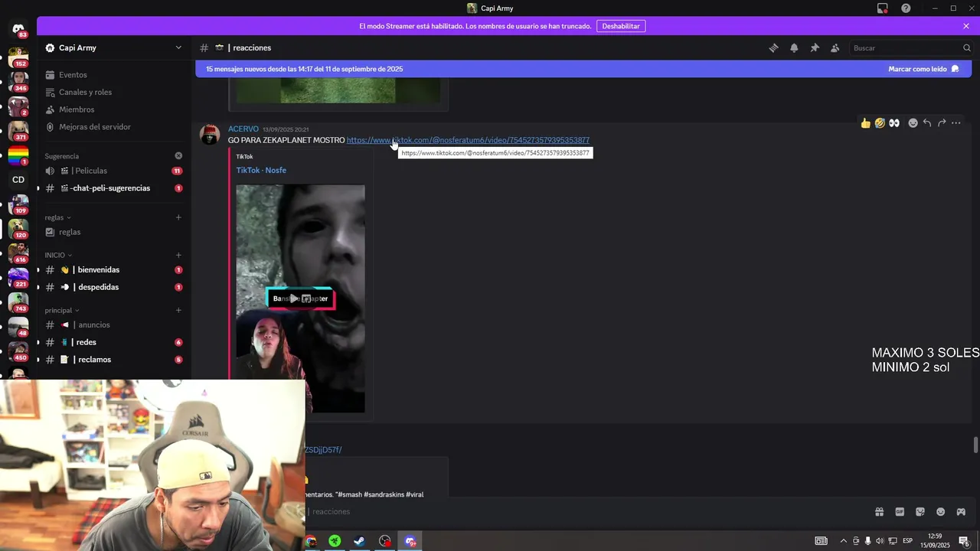
Task: Open the apps/activities controller icon
Action: point(961,512)
